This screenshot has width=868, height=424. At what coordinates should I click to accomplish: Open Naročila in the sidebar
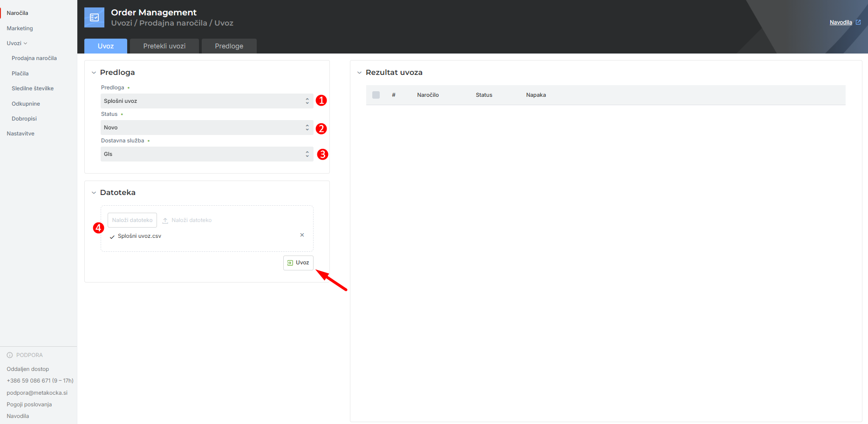[17, 13]
